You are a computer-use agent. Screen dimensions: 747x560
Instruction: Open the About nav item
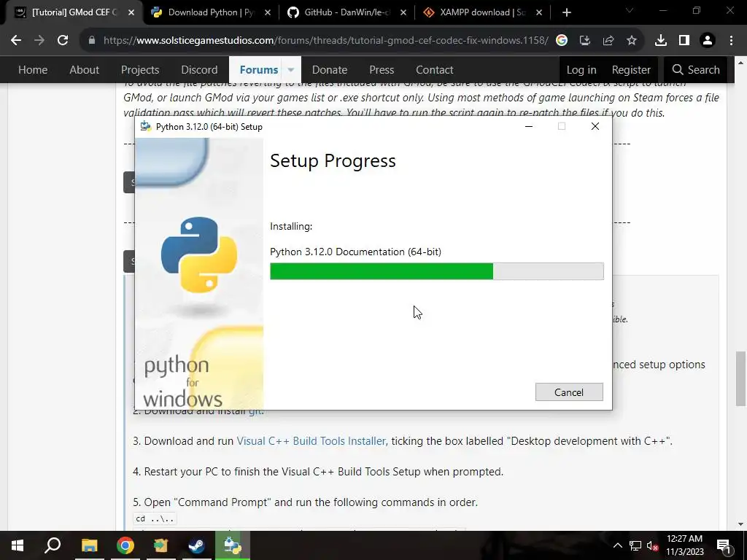(85, 70)
